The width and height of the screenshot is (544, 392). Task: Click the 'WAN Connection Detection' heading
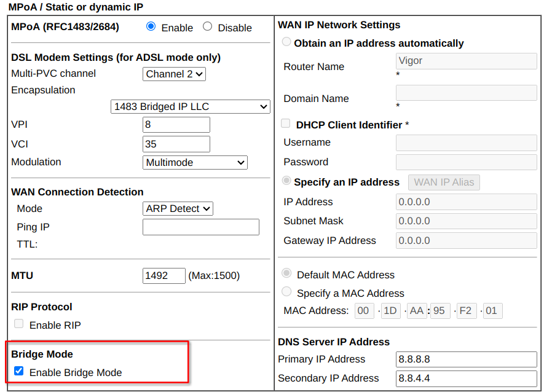pyautogui.click(x=77, y=192)
